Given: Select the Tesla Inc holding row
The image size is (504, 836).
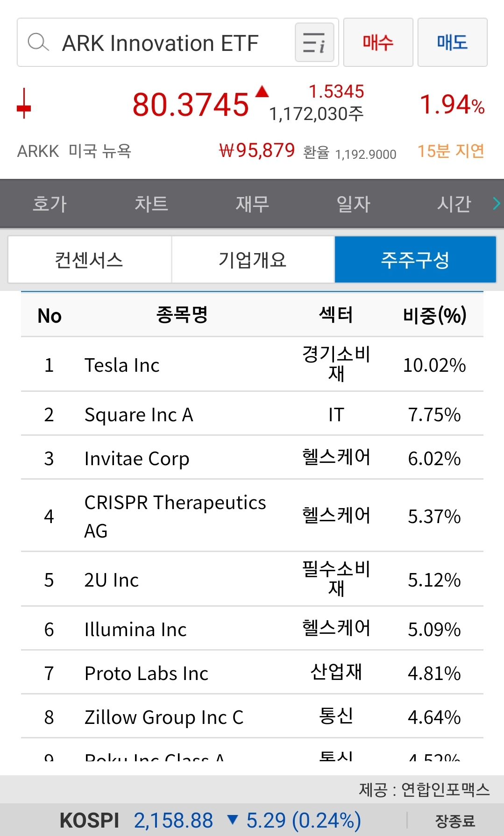Looking at the screenshot, I should (252, 364).
